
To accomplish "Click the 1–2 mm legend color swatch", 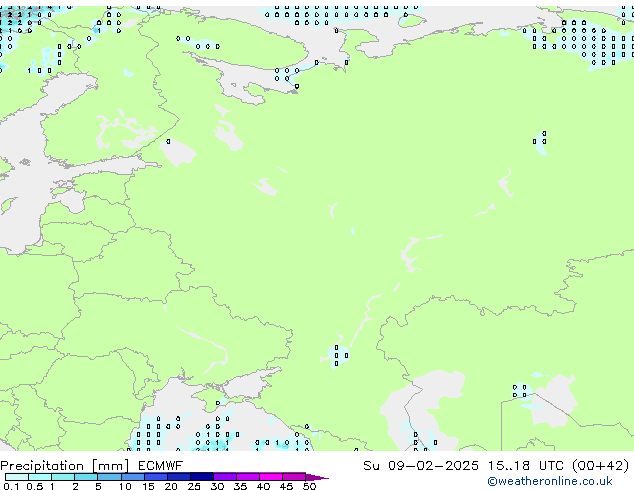I will click(x=63, y=477).
